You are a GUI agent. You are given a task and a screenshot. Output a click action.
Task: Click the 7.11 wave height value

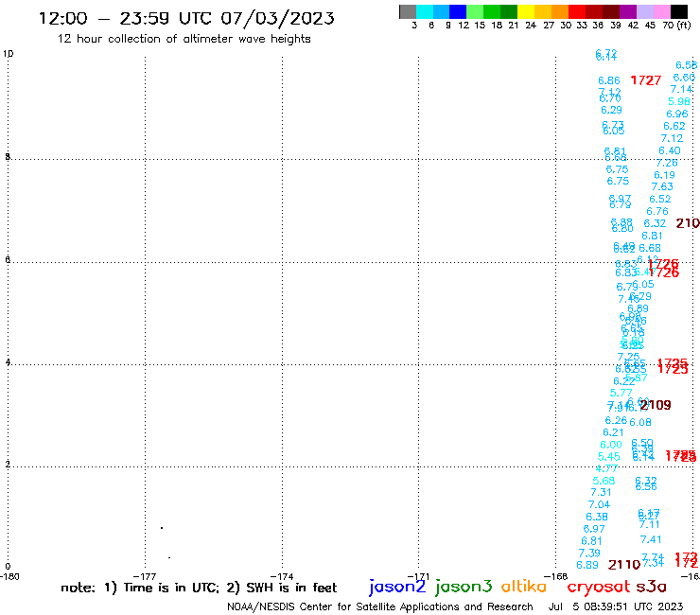[x=649, y=525]
